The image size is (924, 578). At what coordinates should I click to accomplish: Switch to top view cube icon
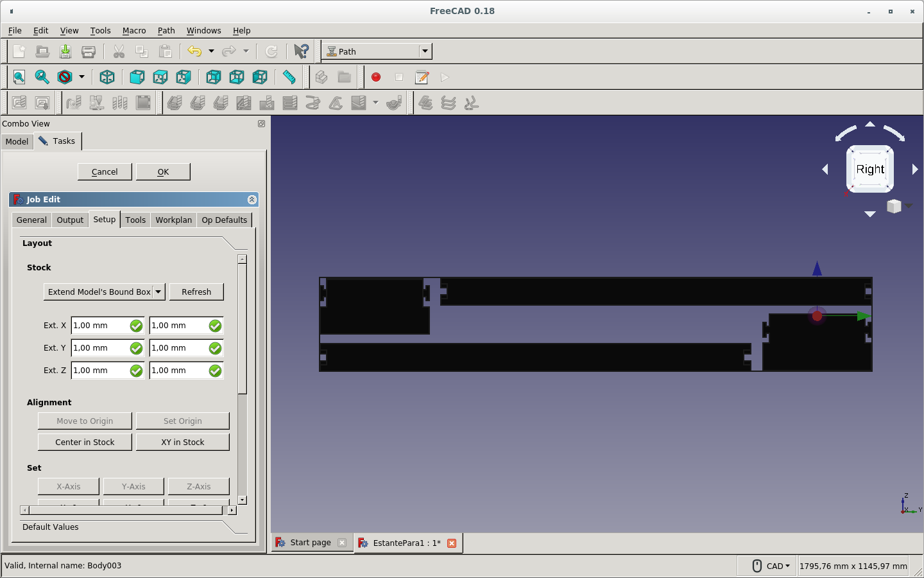click(x=160, y=77)
